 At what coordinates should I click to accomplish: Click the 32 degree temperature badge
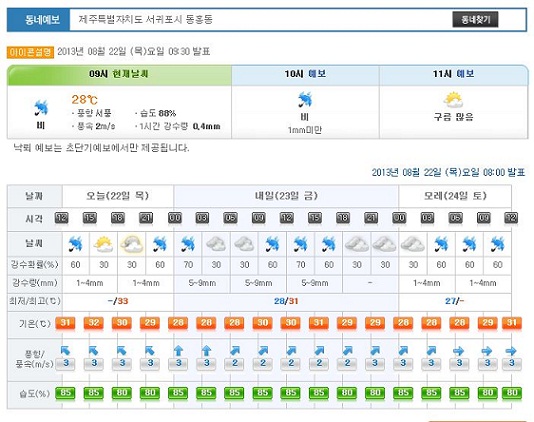coord(94,323)
